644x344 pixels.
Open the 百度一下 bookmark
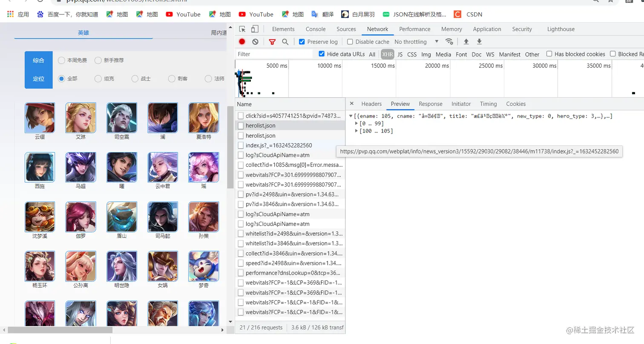[68, 14]
